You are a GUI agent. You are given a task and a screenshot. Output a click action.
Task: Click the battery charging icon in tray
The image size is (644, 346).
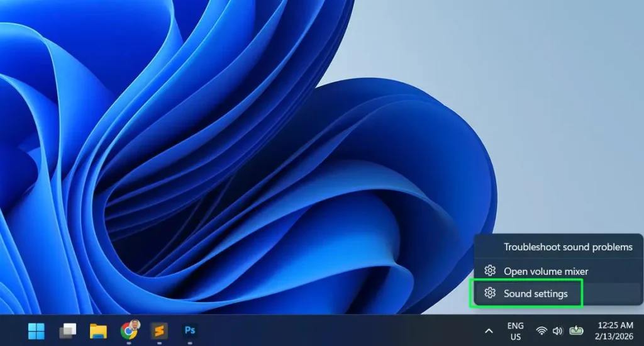576,330
